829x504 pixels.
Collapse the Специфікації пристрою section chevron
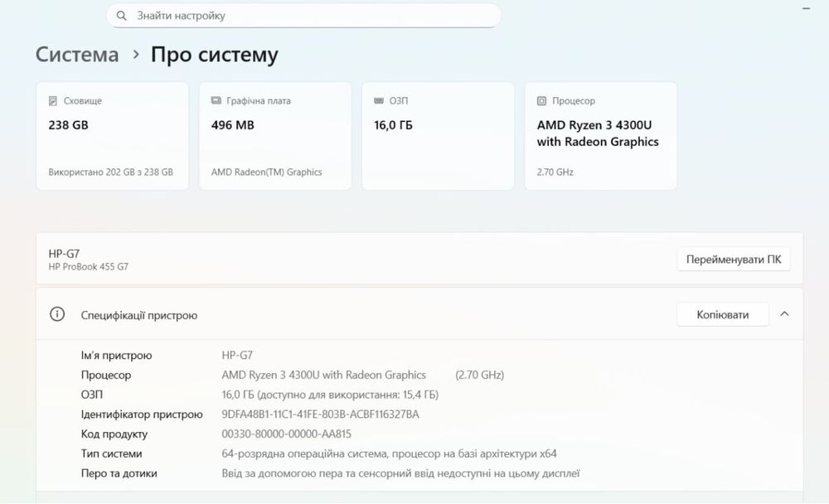pos(784,314)
